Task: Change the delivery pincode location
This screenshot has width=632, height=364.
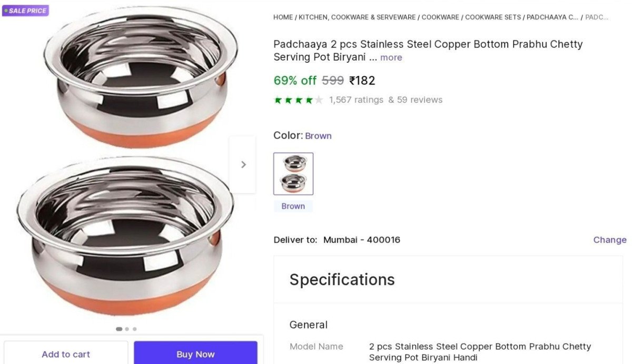Action: click(x=609, y=240)
